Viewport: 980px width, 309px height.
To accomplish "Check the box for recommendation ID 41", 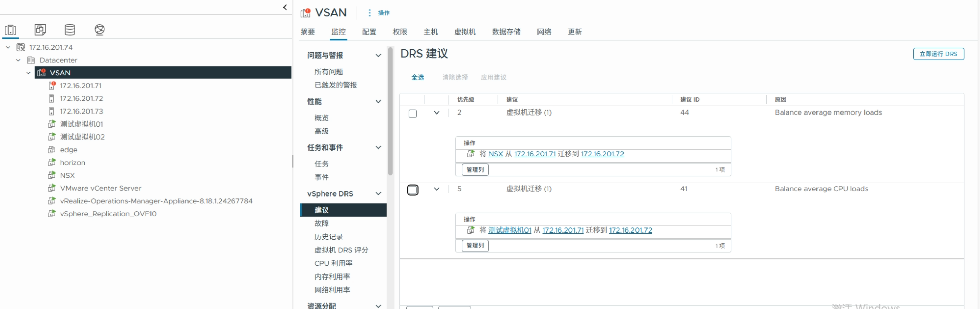I will pos(413,190).
